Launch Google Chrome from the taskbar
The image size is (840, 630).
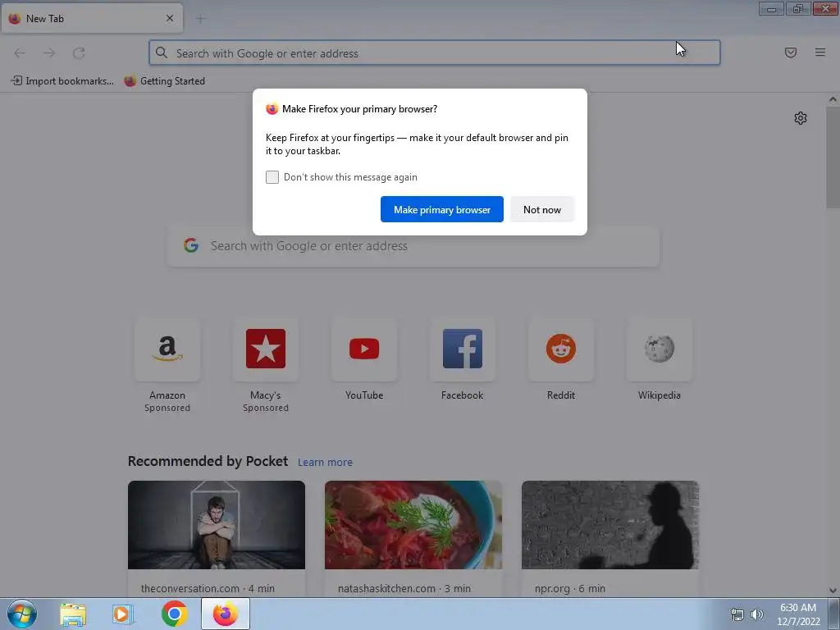click(x=175, y=614)
